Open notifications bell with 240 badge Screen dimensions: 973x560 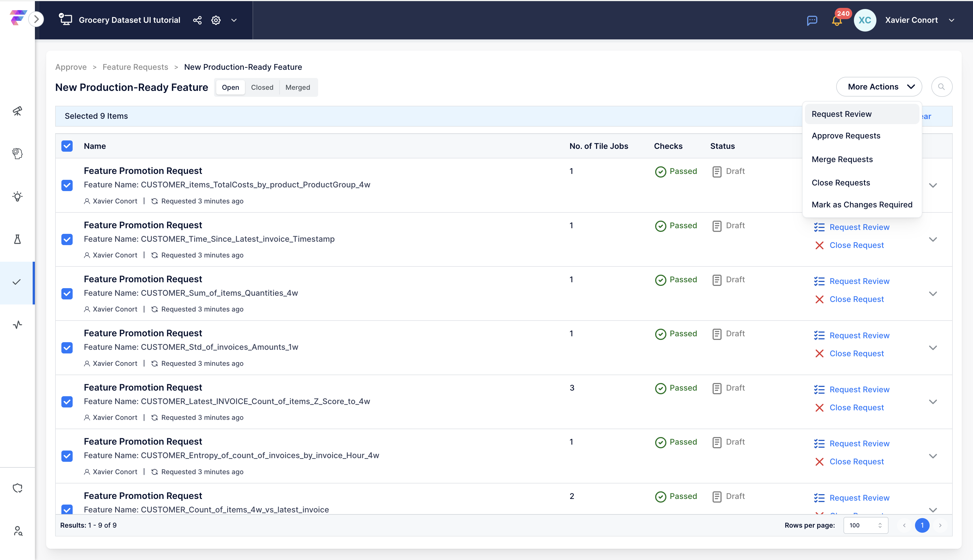pyautogui.click(x=837, y=20)
